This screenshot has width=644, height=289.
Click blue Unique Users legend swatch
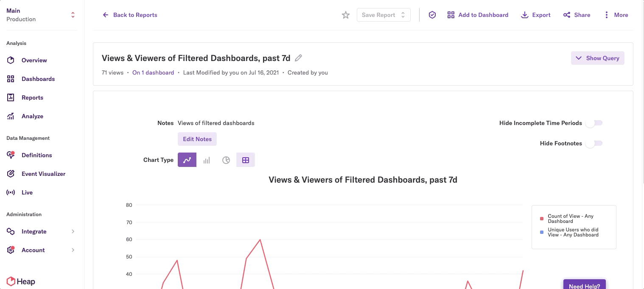coord(542,232)
